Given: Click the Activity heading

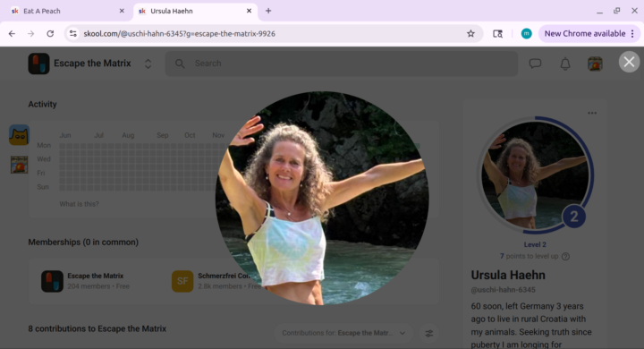Looking at the screenshot, I should click(x=42, y=105).
